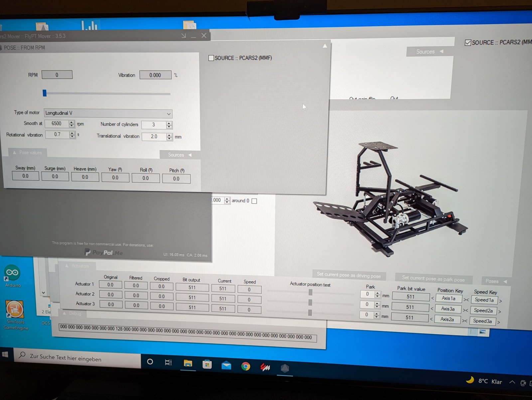Image resolution: width=532 pixels, height=400 pixels.
Task: Open the Arduino desktop shortcut
Action: [13, 276]
